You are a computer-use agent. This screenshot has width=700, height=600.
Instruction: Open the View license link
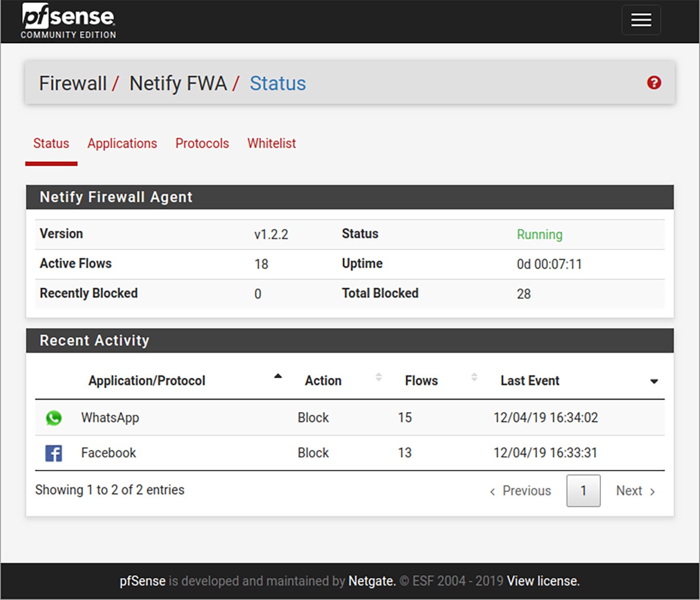pyautogui.click(x=542, y=581)
